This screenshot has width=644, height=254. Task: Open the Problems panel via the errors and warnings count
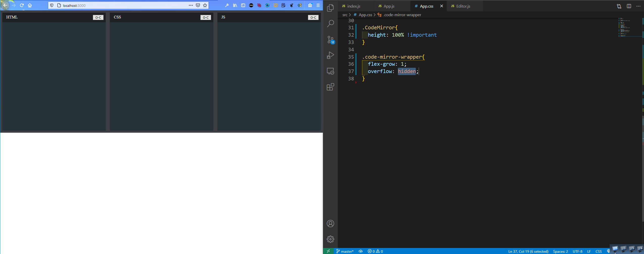(375, 251)
